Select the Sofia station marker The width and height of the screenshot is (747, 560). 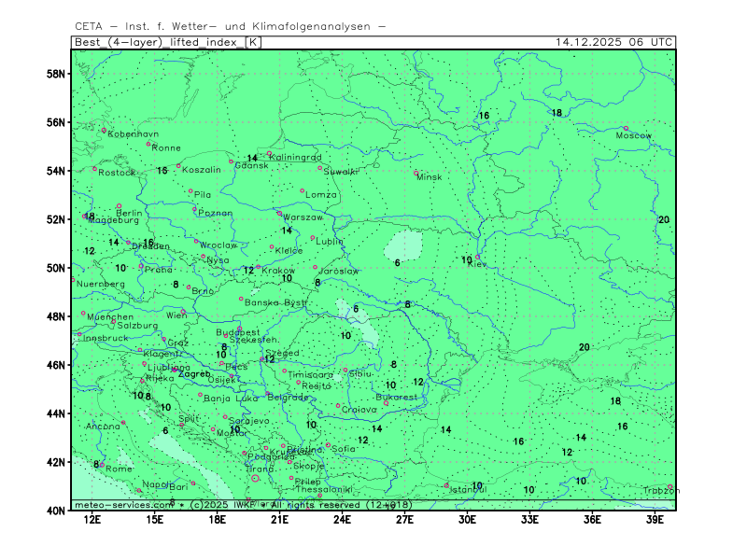[x=328, y=445]
